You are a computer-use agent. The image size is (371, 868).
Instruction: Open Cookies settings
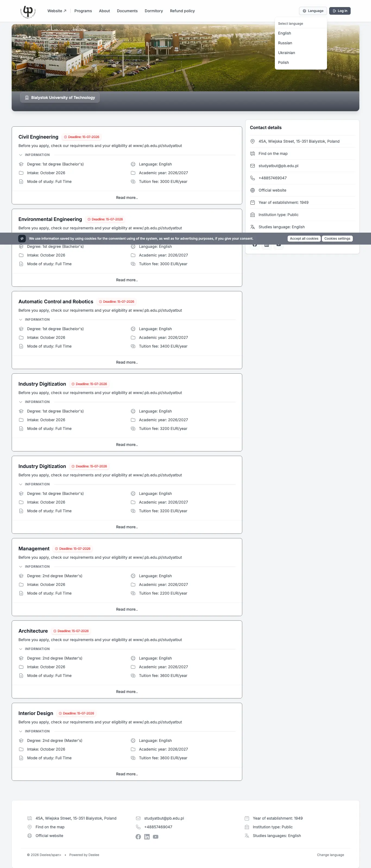click(x=337, y=239)
